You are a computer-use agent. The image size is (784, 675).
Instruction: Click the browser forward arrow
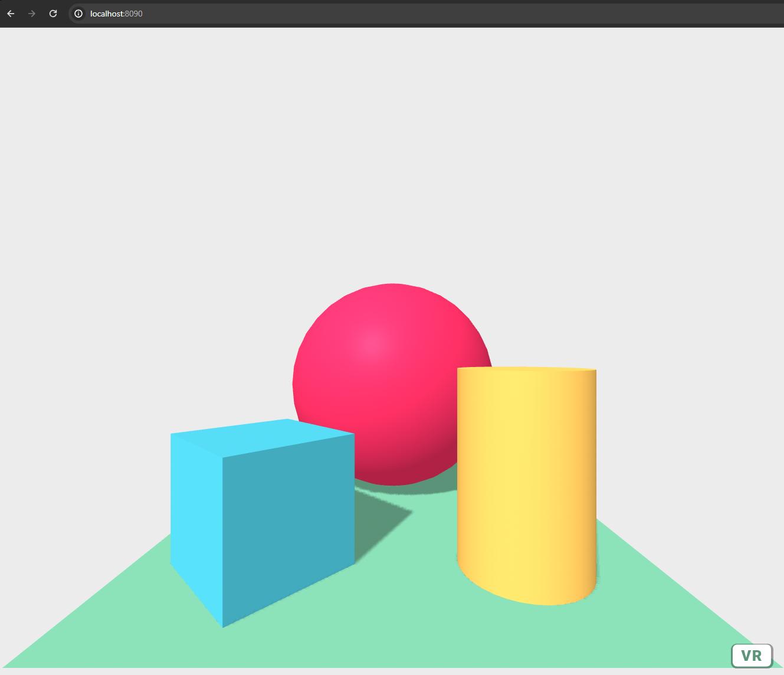click(32, 14)
